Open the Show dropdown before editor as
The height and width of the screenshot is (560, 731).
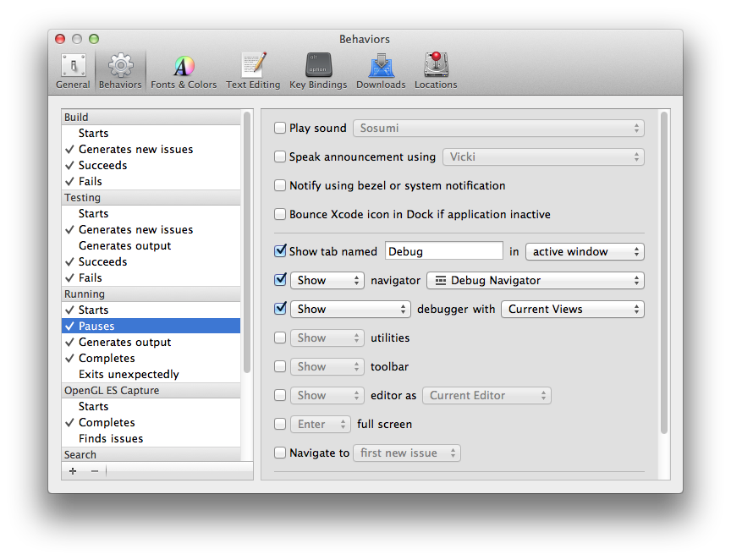(x=327, y=396)
